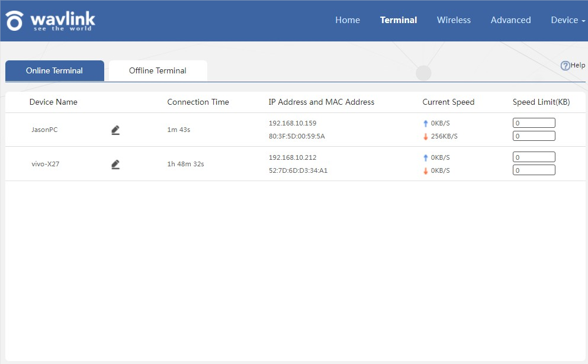Image resolution: width=588 pixels, height=364 pixels.
Task: Open the Terminal menu
Action: [x=399, y=20]
